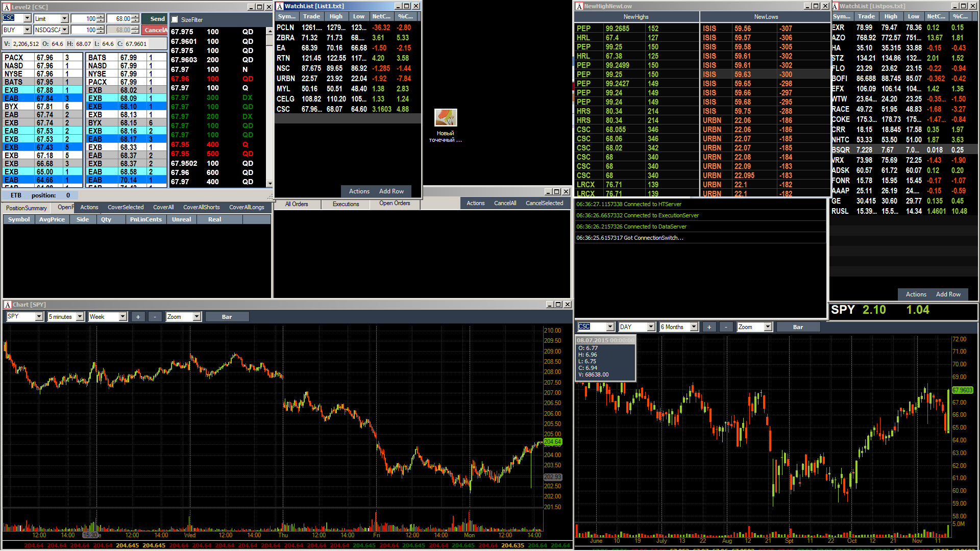Click the red CancelAll order button
This screenshot has height=551, width=980.
coord(155,30)
